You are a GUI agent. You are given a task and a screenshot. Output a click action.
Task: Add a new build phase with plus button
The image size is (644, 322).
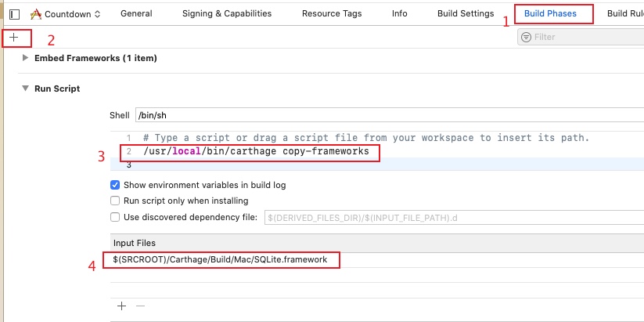[13, 38]
